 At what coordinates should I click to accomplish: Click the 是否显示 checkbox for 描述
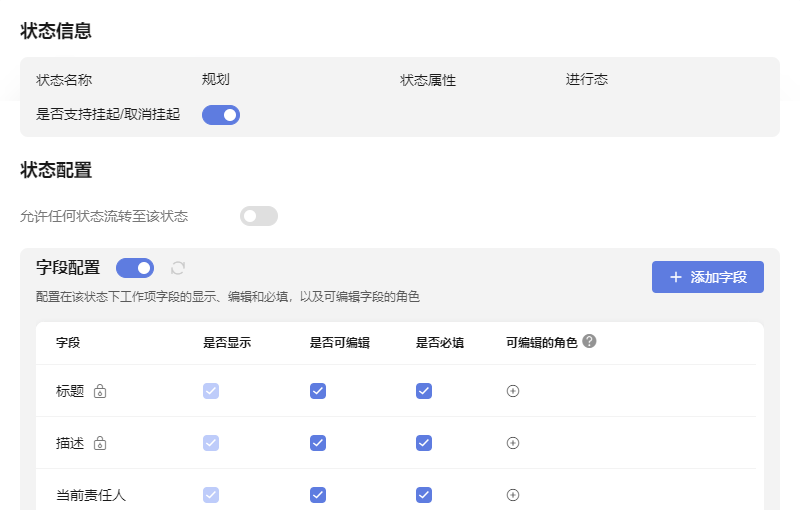click(211, 443)
